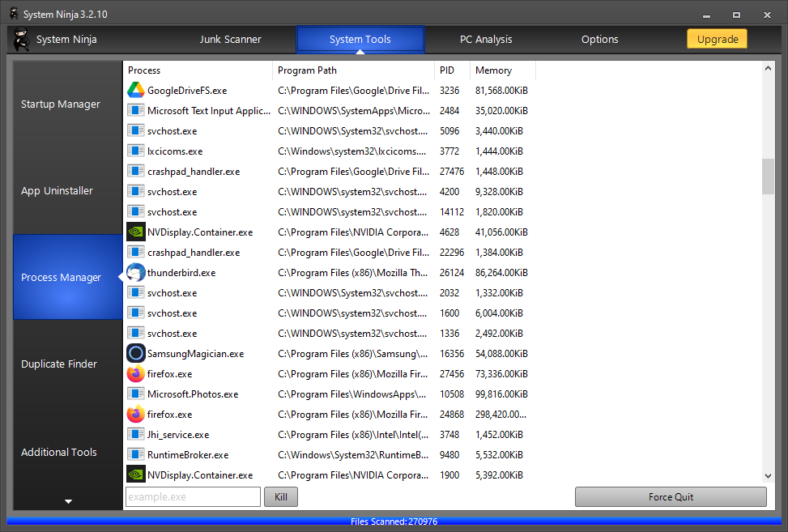
Task: Open the Junk Scanner tab
Action: pos(230,39)
